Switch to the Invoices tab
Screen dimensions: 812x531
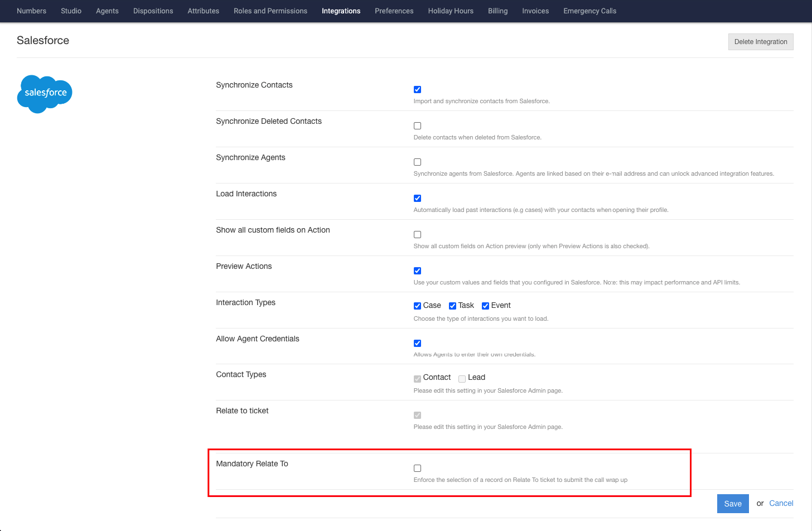(535, 11)
